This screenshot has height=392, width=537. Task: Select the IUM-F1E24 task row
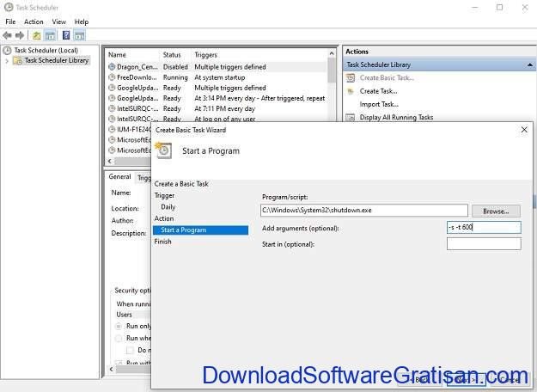pyautogui.click(x=130, y=130)
